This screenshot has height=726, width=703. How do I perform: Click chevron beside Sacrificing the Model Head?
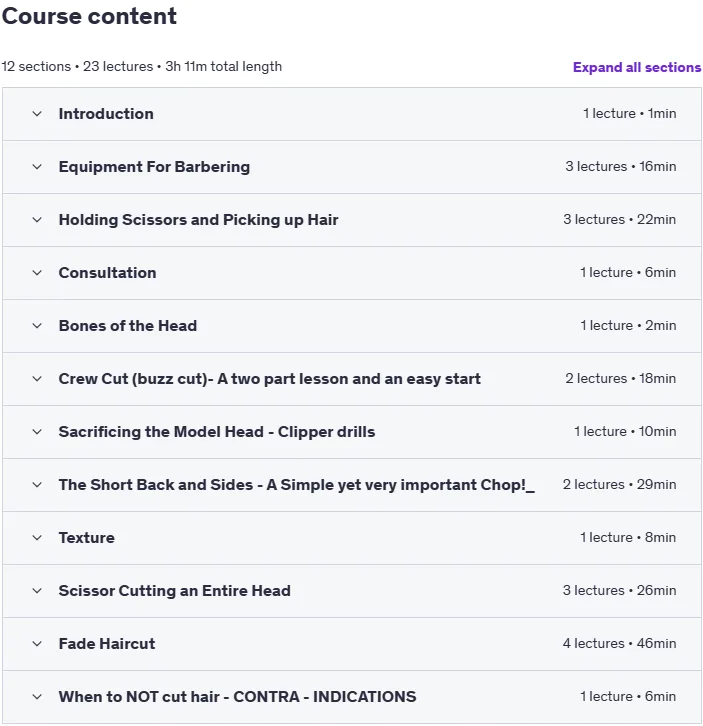point(37,432)
